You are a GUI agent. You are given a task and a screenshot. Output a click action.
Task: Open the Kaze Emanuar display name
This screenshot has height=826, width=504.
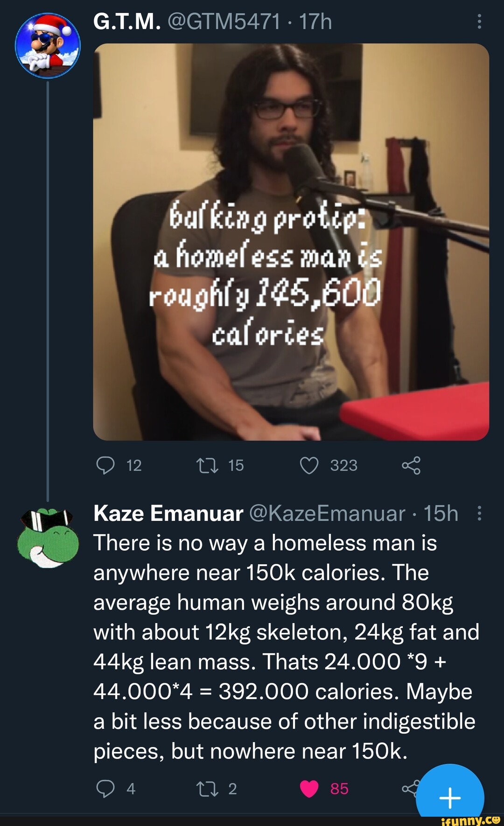[168, 513]
